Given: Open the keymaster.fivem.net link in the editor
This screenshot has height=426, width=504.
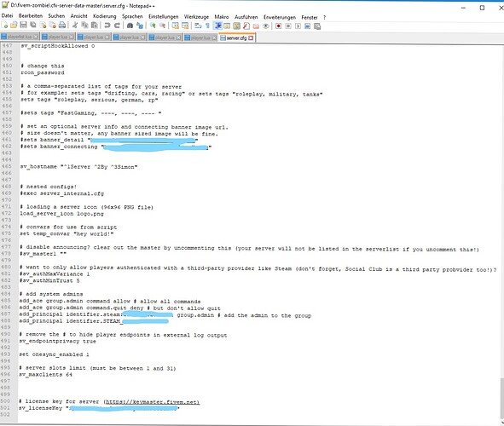Looking at the screenshot, I should 152,402.
